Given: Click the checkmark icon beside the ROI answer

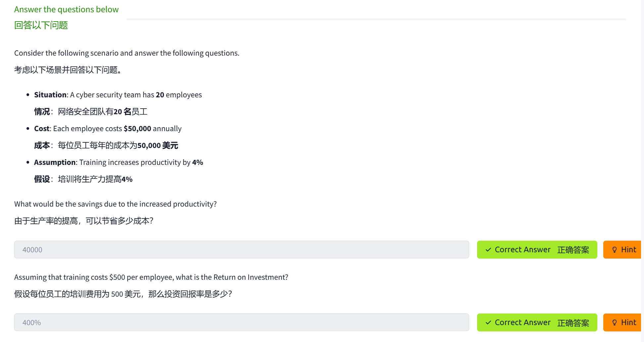Looking at the screenshot, I should point(488,322).
